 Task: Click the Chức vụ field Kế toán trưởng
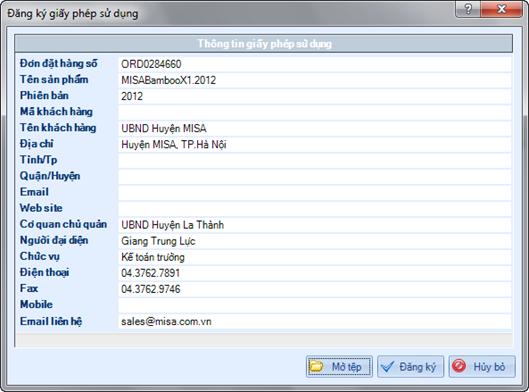(x=315, y=257)
